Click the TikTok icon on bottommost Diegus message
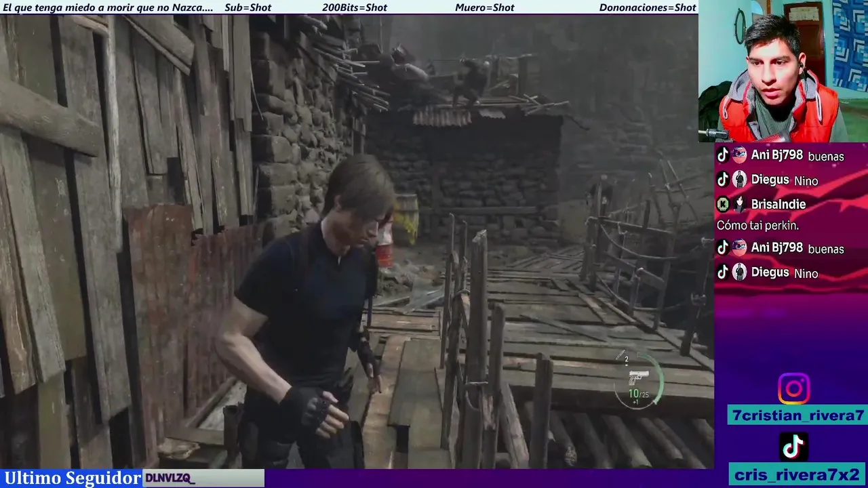868x488 pixels. [x=723, y=272]
